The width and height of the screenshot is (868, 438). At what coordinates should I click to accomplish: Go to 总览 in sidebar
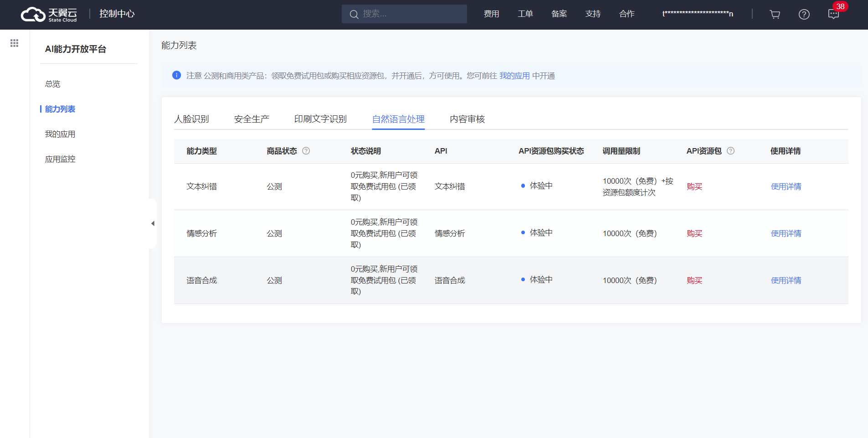click(52, 84)
